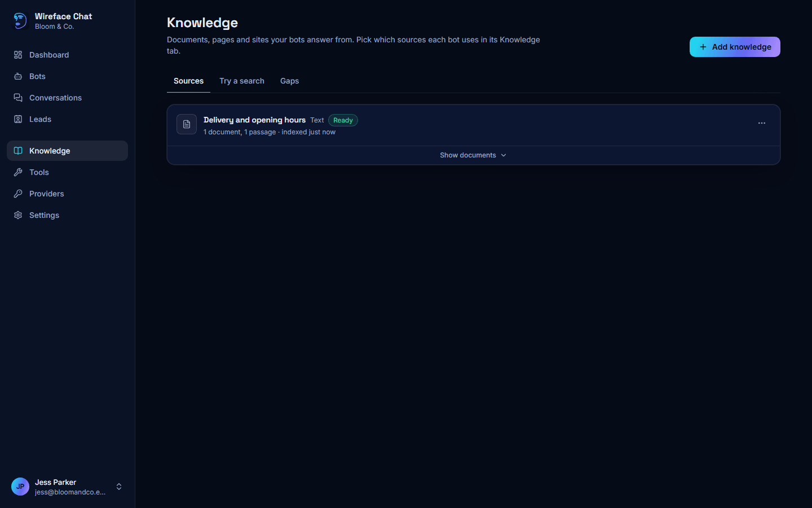Viewport: 812px width, 508px height.
Task: Click the Tools wrench icon
Action: pos(18,172)
